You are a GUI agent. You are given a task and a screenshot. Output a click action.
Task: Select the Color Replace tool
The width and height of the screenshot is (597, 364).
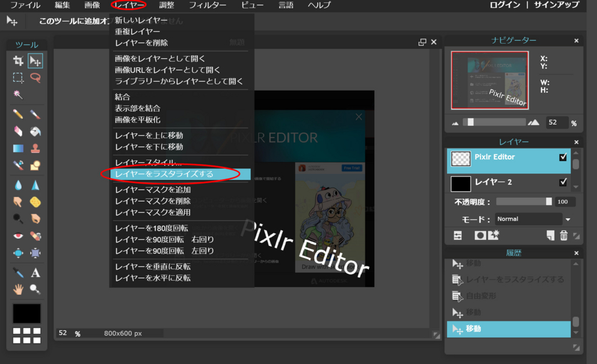tap(18, 165)
